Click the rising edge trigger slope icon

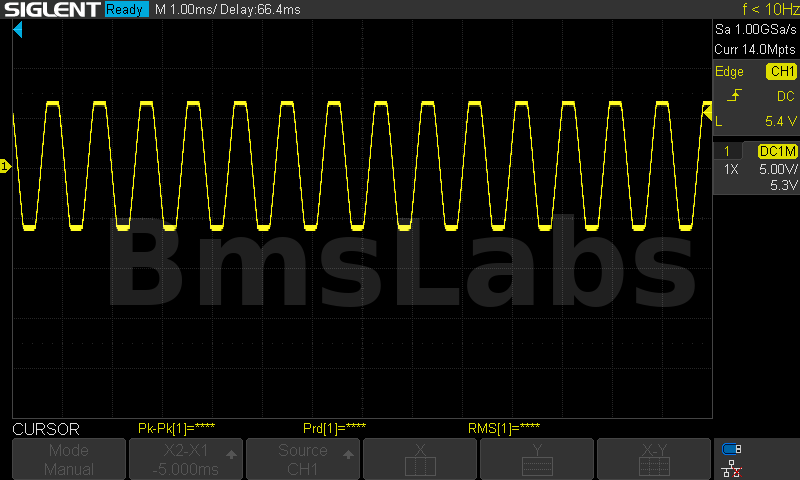[x=735, y=96]
